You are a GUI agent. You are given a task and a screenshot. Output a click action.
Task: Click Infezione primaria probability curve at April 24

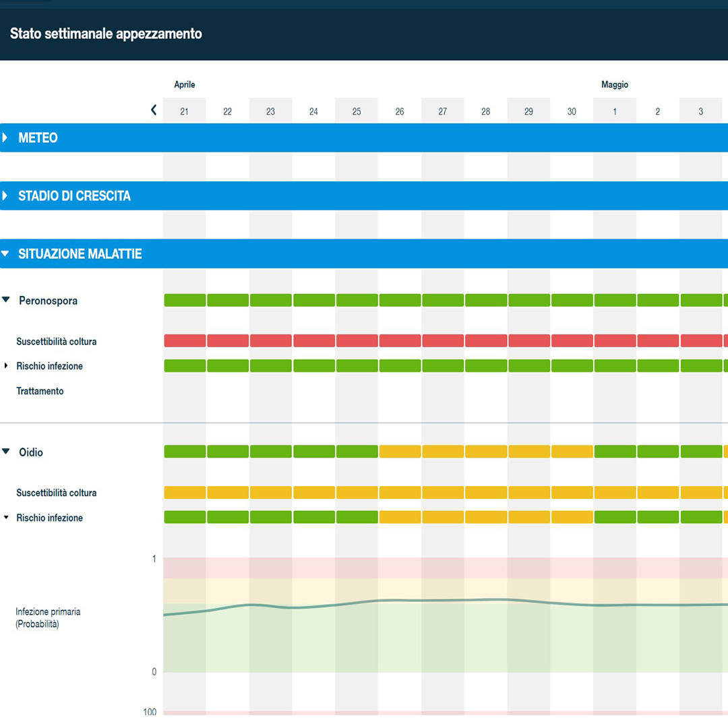pyautogui.click(x=313, y=606)
